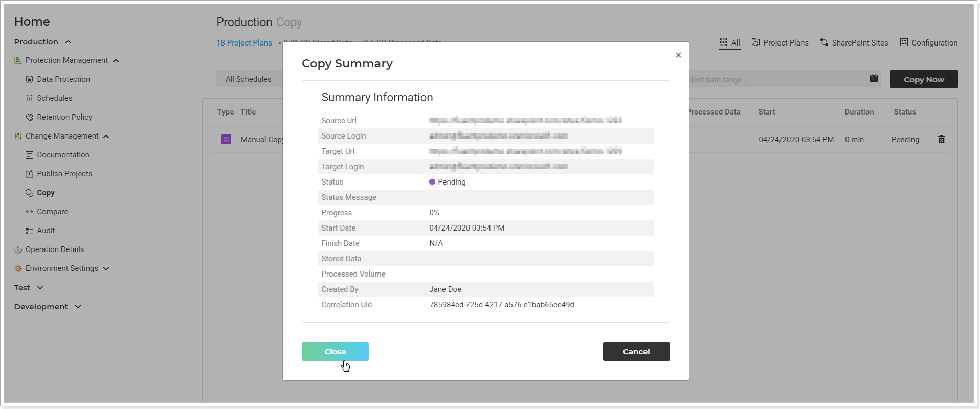Click the purple Pending status dot in summary

(432, 182)
